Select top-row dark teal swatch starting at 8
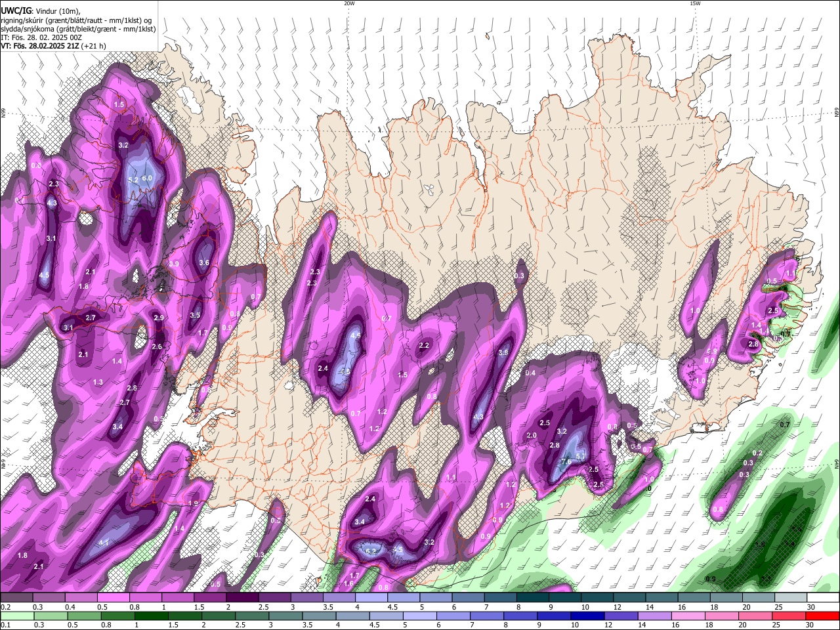 pos(533,597)
